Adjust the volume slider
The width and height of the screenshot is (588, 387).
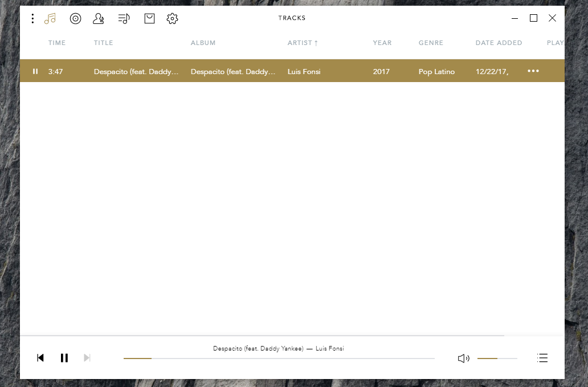(497, 359)
